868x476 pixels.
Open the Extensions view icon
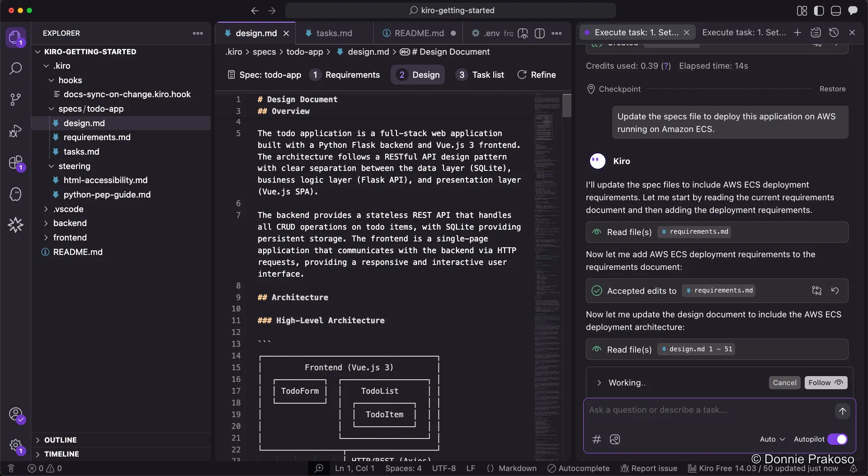pyautogui.click(x=15, y=163)
